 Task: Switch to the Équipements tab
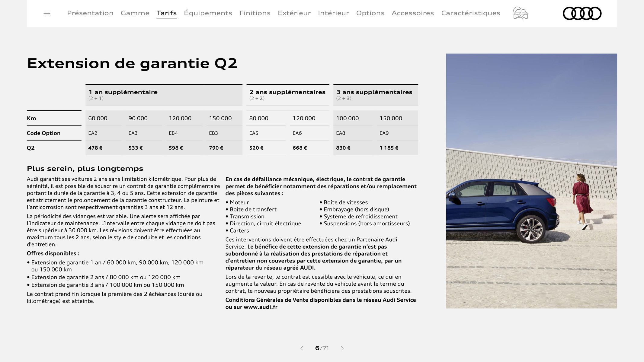coord(208,13)
